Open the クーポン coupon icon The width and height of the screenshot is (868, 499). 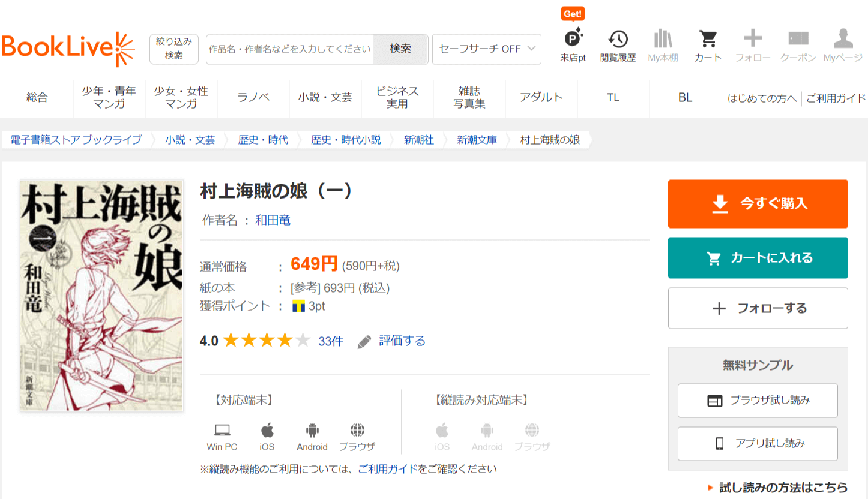(798, 40)
